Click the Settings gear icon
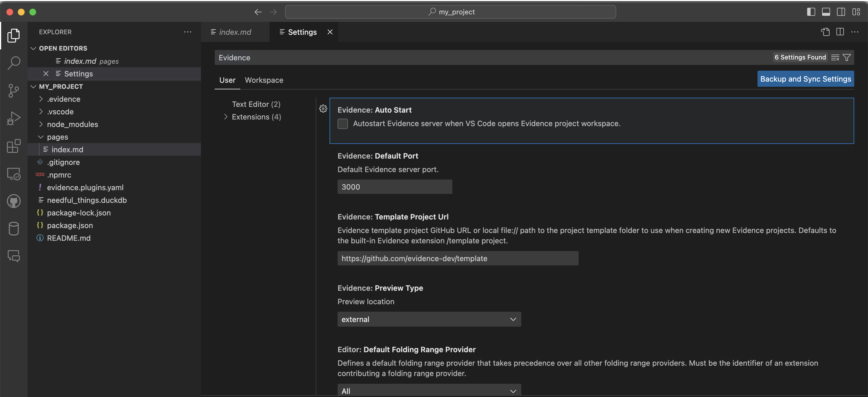 coord(322,108)
